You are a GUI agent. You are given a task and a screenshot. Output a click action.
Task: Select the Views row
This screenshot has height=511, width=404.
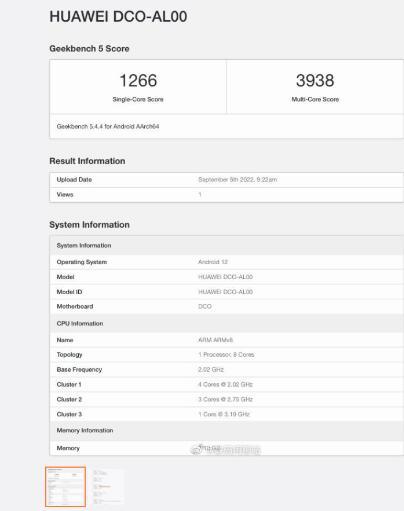tap(227, 195)
